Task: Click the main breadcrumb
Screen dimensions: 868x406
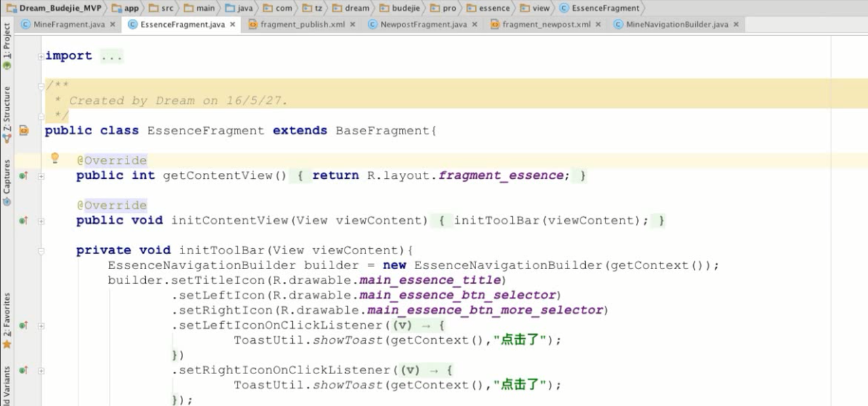Action: tap(199, 8)
